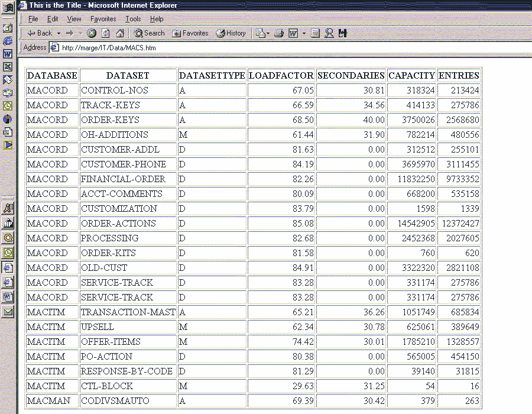Viewport: 532px width, 414px height.
Task: Open the Back history dropdown arrow
Action: coord(59,34)
